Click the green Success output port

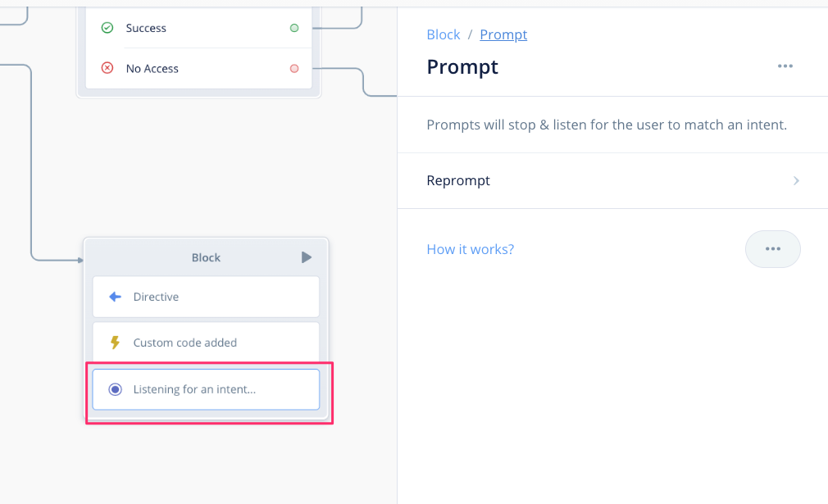click(294, 28)
